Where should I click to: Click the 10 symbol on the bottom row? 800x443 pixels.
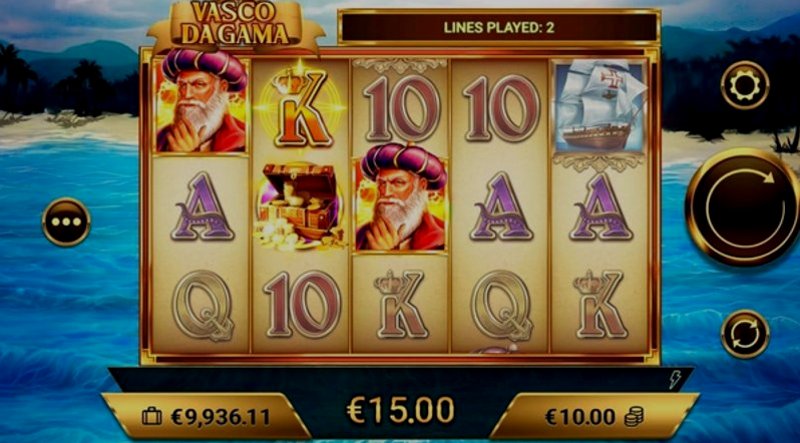click(302, 304)
